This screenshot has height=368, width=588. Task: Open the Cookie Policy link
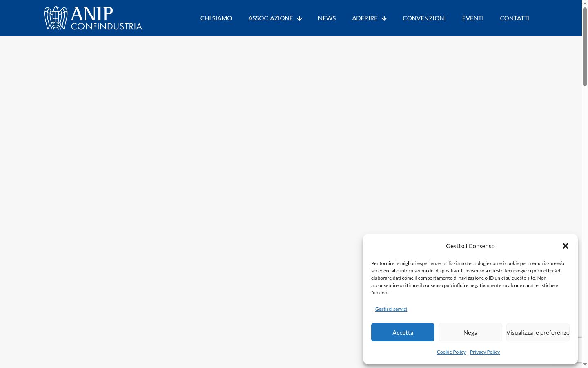click(451, 352)
